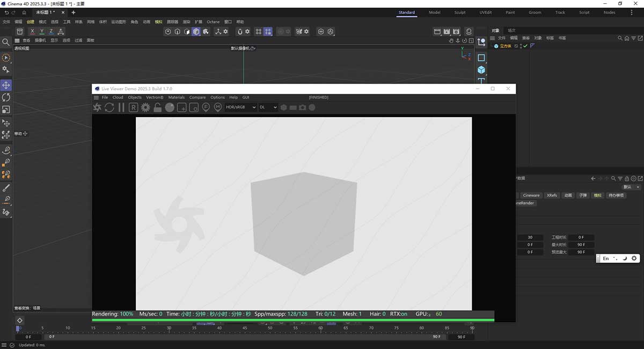Open the DL kernel dropdown
The image size is (644, 349).
coord(267,107)
